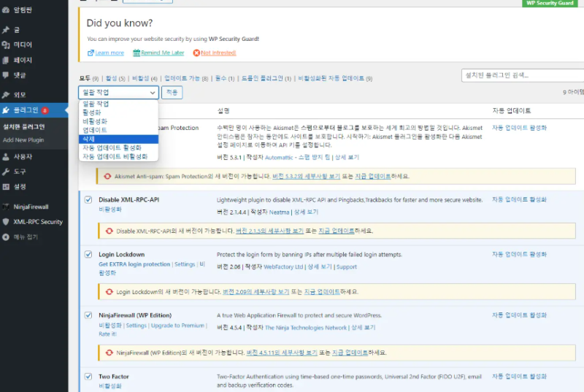The image size is (584, 392).
Task: Click the Learn more link
Action: [109, 53]
